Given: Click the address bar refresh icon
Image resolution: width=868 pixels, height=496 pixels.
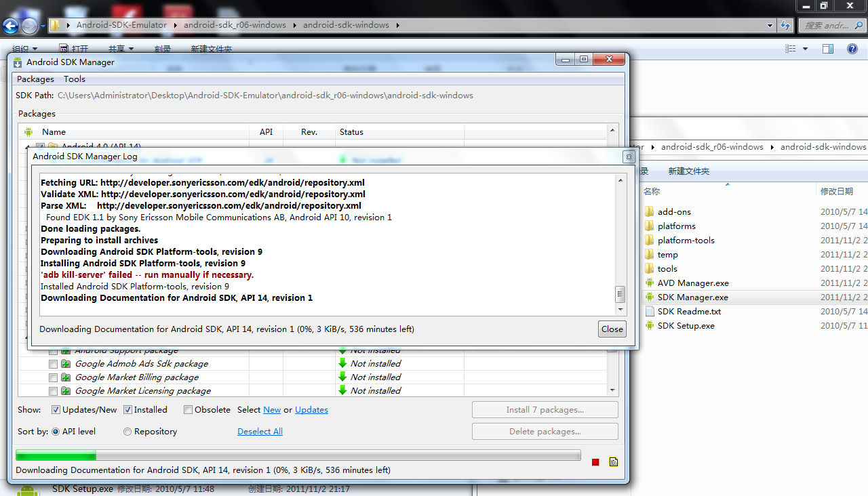Looking at the screenshot, I should coord(786,26).
